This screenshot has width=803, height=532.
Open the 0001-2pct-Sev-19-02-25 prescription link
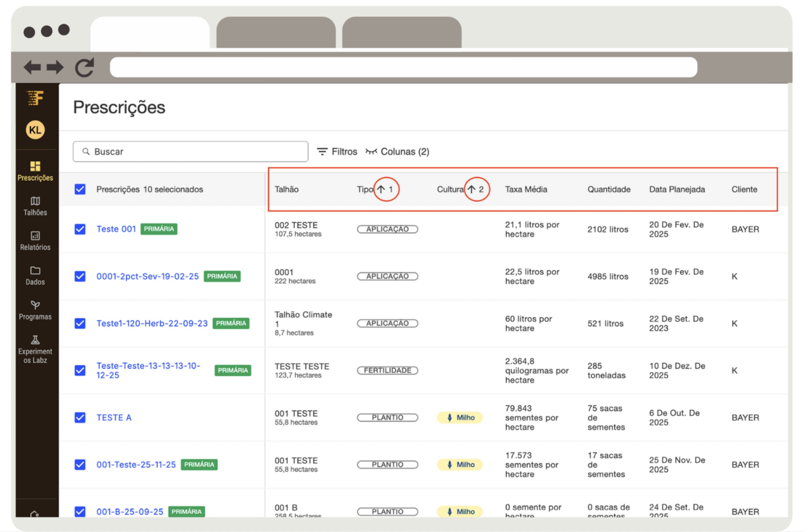147,276
